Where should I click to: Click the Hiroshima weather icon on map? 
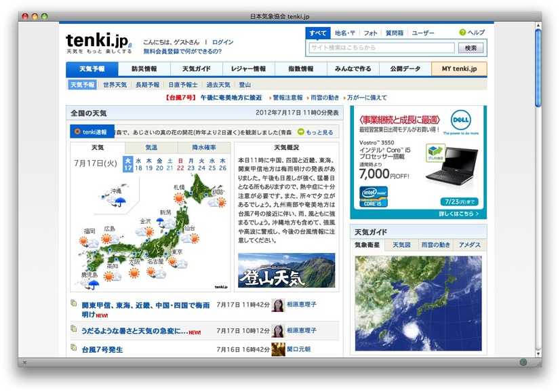(x=110, y=239)
